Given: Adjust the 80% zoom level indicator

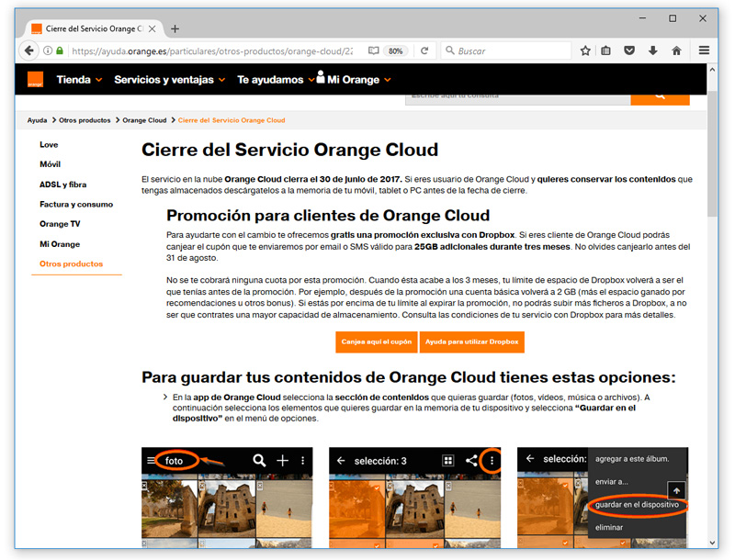Looking at the screenshot, I should [396, 50].
